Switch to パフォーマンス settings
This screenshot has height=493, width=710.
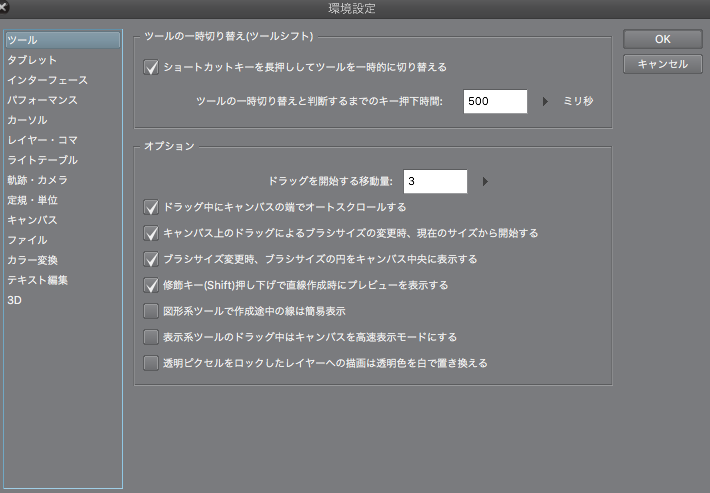tap(42, 100)
